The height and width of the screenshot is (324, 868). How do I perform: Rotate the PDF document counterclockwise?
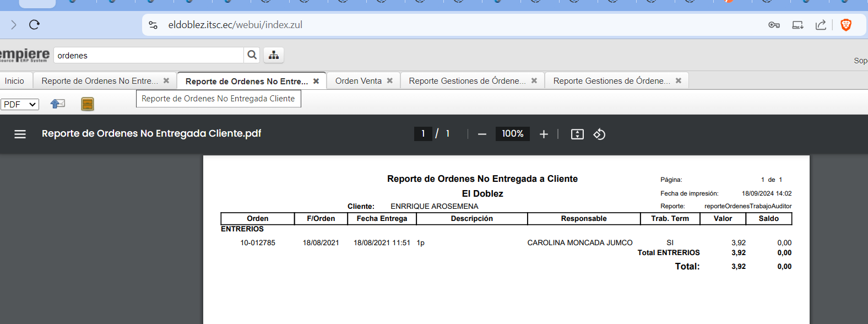pyautogui.click(x=599, y=134)
